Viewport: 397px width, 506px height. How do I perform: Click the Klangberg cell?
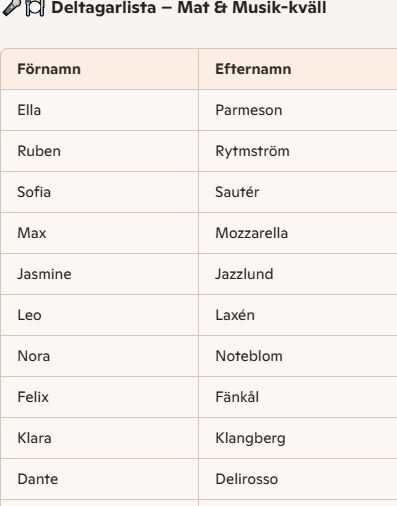click(298, 438)
